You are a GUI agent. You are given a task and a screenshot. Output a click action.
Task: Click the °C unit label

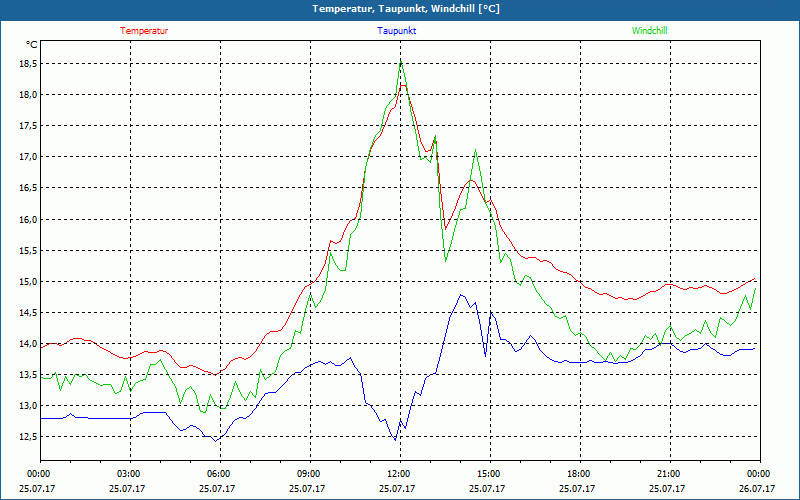32,45
